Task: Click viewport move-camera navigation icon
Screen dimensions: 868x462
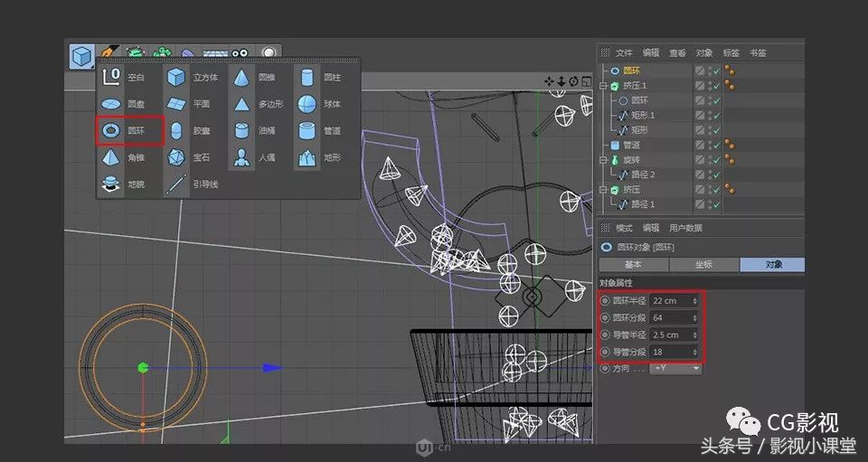Action: [549, 81]
